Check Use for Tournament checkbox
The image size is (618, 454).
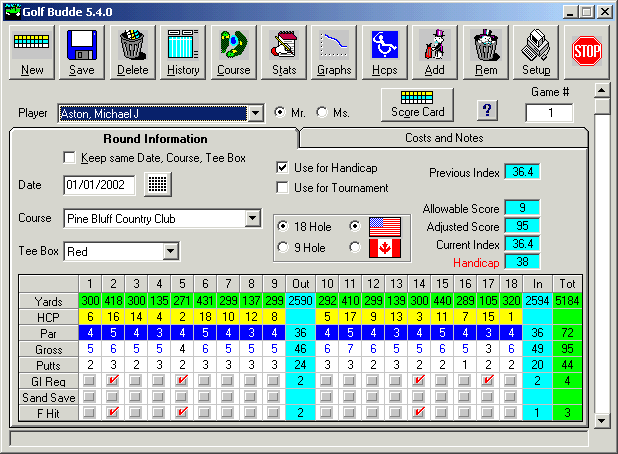click(282, 187)
